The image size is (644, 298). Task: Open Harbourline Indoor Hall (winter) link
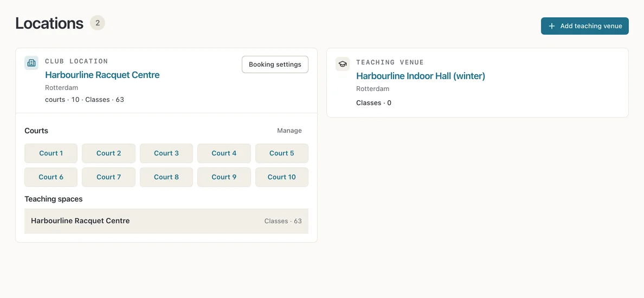tap(421, 76)
